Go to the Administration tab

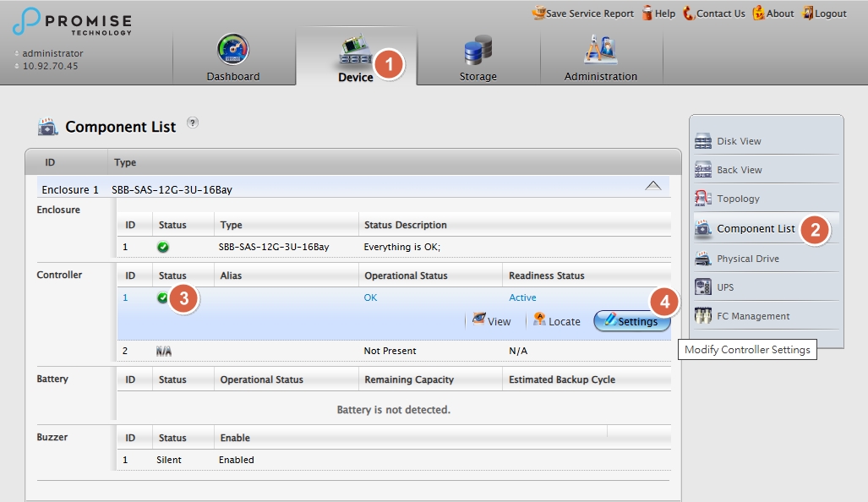[601, 59]
